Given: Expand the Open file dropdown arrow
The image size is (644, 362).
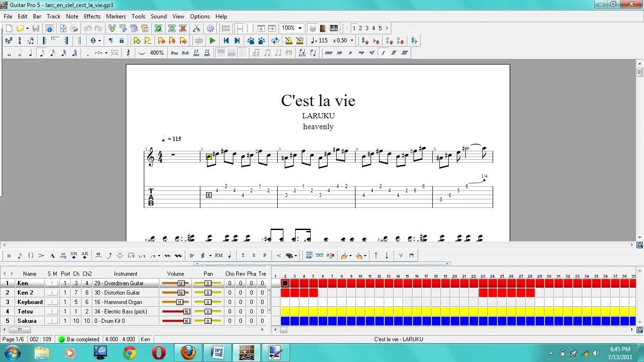Looking at the screenshot, I should [27, 28].
